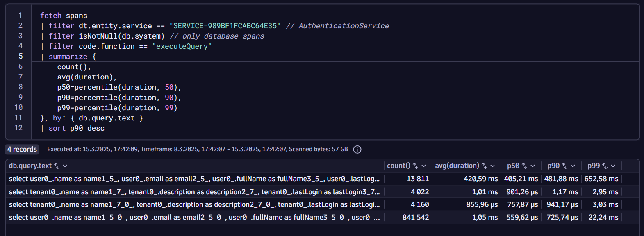Click the p90 value 725,74 µs
The image size is (644, 236).
pos(562,217)
